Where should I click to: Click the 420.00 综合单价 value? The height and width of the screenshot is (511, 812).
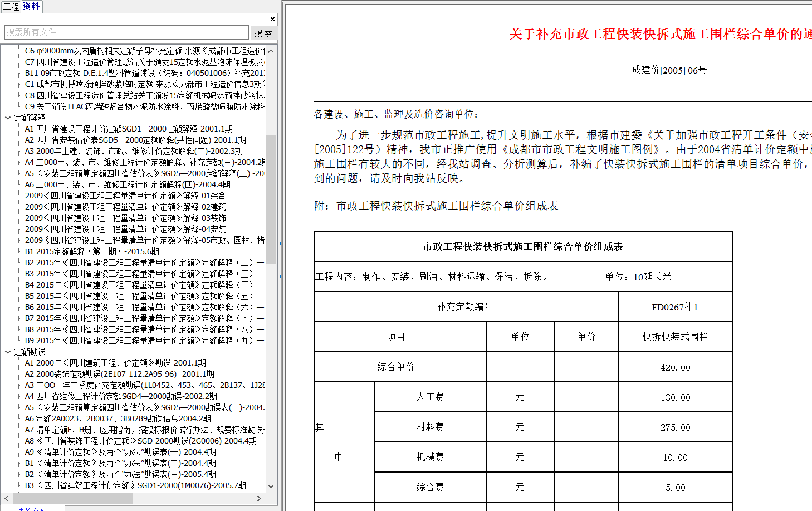pyautogui.click(x=675, y=367)
